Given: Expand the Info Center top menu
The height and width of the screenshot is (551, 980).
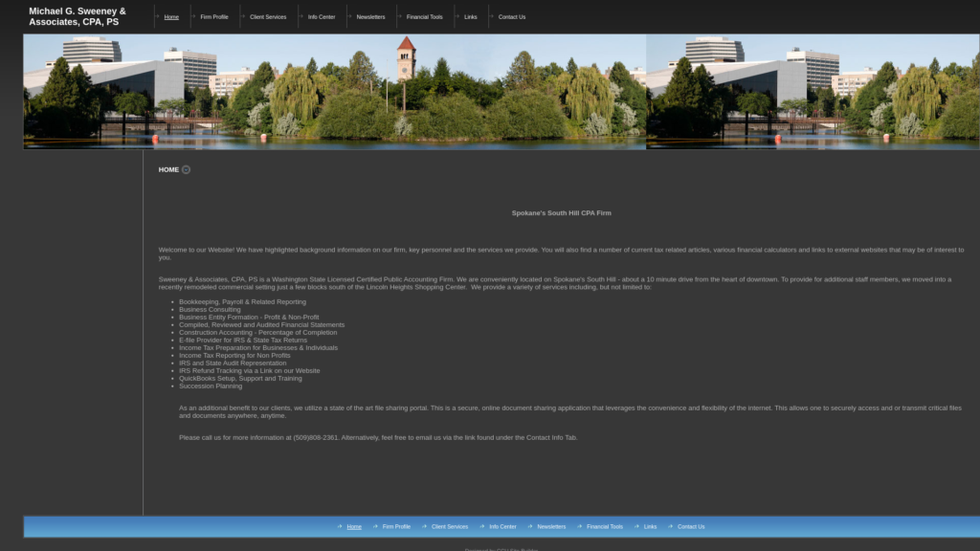Looking at the screenshot, I should click(x=321, y=17).
